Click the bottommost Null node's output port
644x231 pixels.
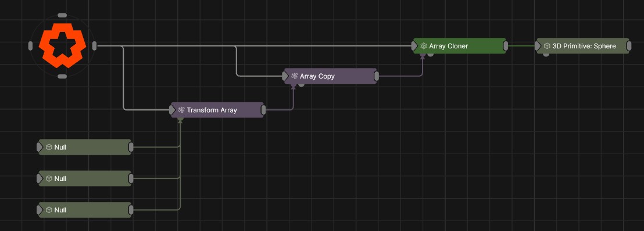[x=131, y=210]
